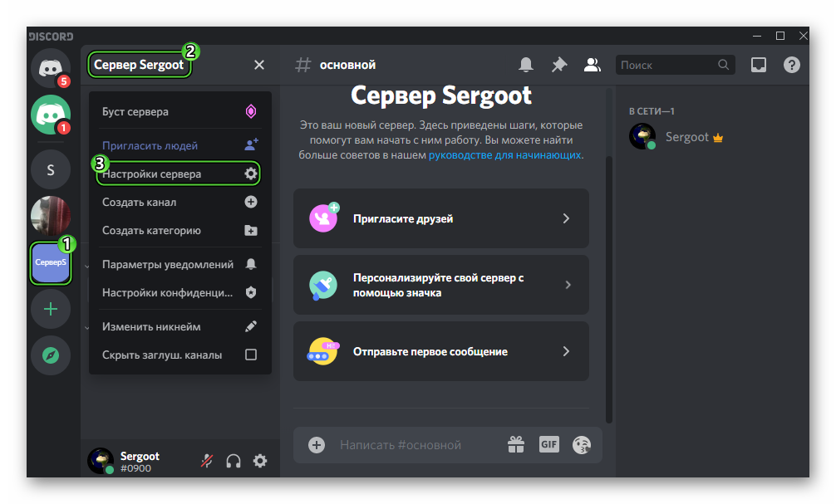Image resolution: width=836 pixels, height=504 pixels.
Task: Open руководстве для начинающих link
Action: tap(504, 154)
